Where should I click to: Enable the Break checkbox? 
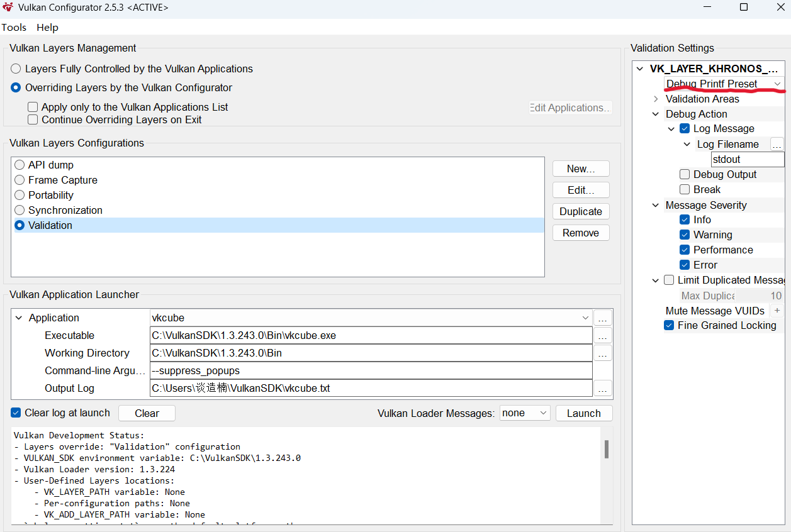click(x=685, y=189)
